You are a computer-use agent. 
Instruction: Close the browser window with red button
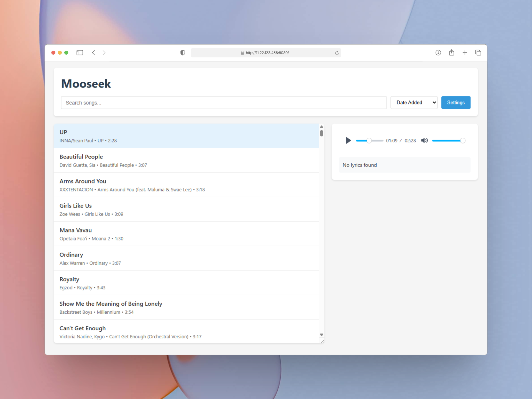coord(53,53)
